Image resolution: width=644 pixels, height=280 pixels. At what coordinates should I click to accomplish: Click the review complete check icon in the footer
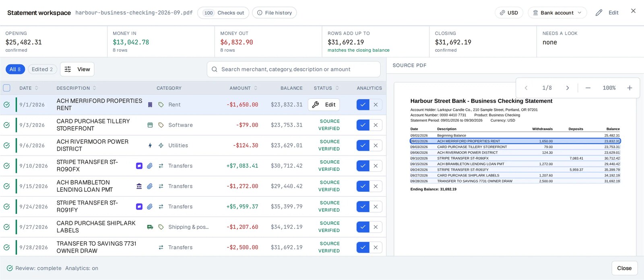pos(10,268)
